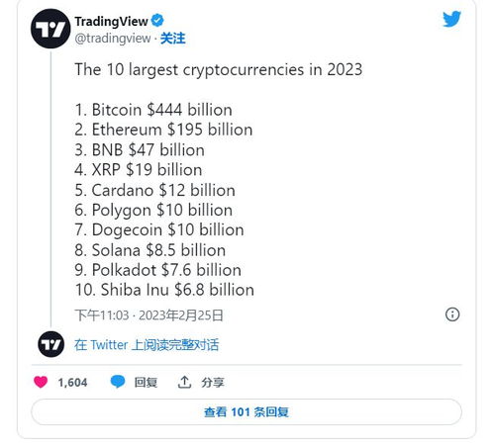The height and width of the screenshot is (448, 494).
Task: Click the blue verified badge
Action: point(157,21)
